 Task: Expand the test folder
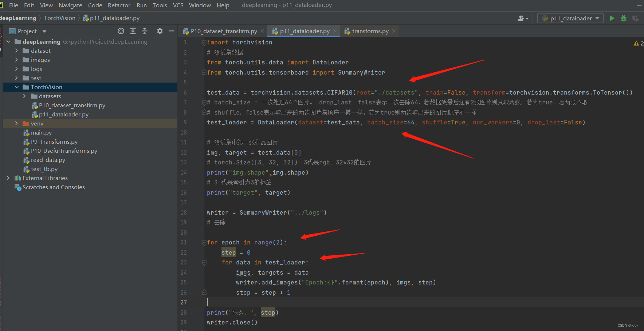coord(16,78)
